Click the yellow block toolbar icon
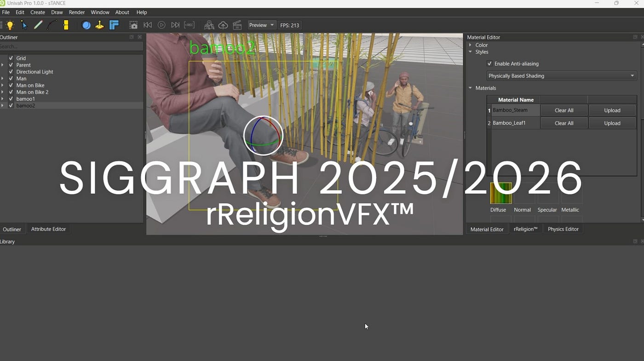Screen dimensions: 644x361 [x=66, y=25]
